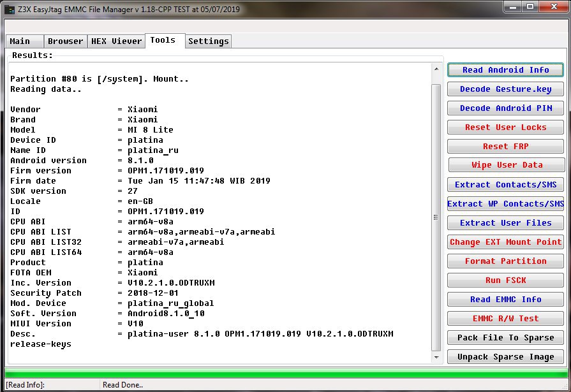Click the results scrollbar up arrow
The image size is (571, 392).
coord(436,68)
